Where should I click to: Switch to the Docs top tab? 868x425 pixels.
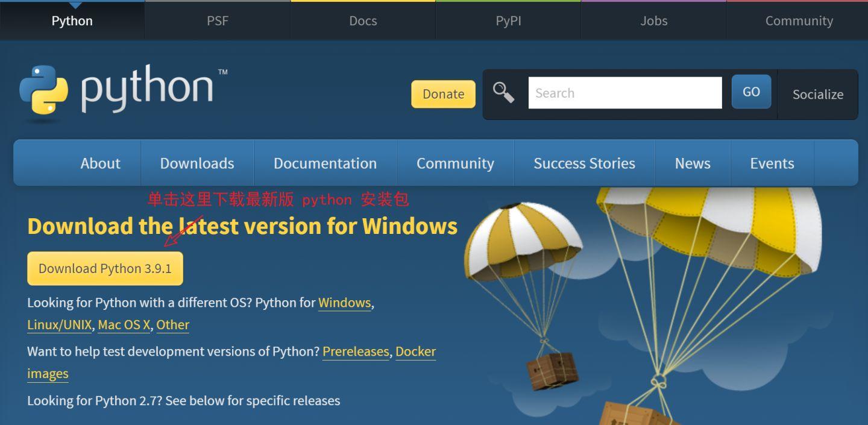(x=363, y=20)
